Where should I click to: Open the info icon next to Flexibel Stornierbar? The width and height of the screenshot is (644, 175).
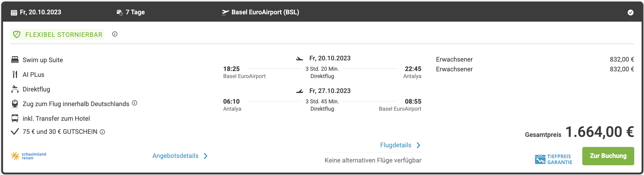coord(115,34)
